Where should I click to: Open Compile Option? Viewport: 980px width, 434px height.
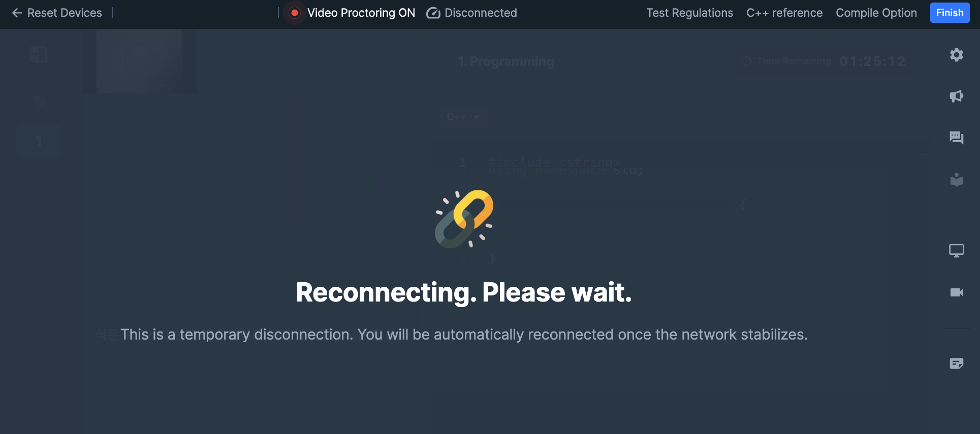[876, 13]
